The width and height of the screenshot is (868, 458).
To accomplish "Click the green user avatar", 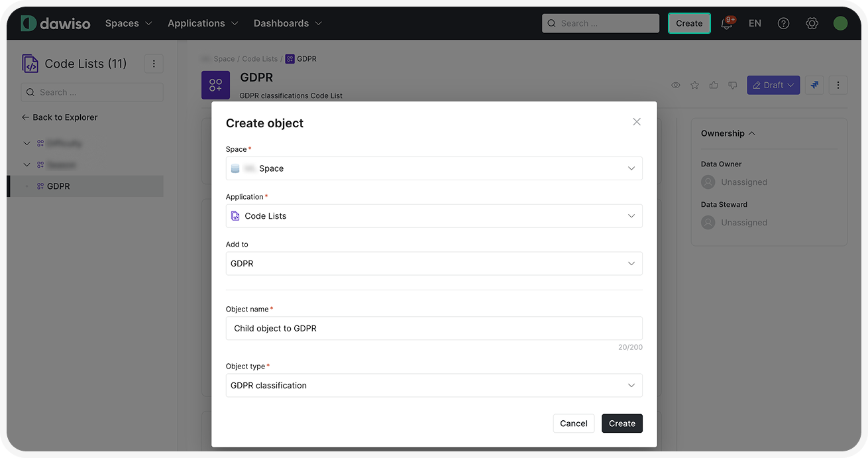I will 840,23.
